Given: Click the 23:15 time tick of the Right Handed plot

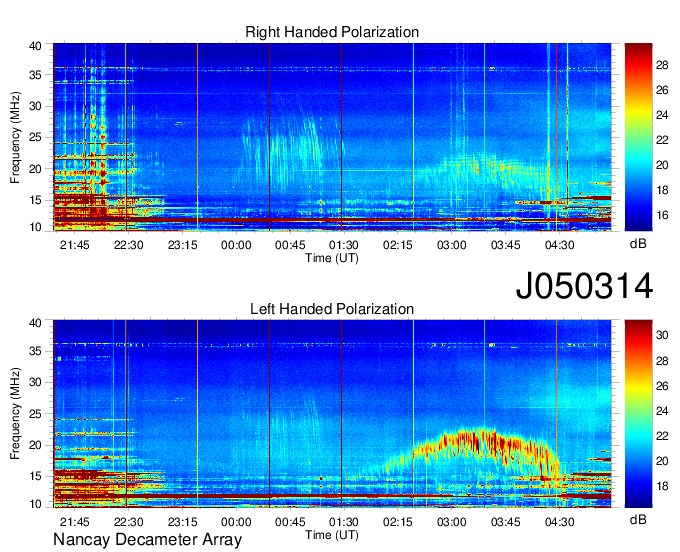Looking at the screenshot, I should pyautogui.click(x=183, y=245).
